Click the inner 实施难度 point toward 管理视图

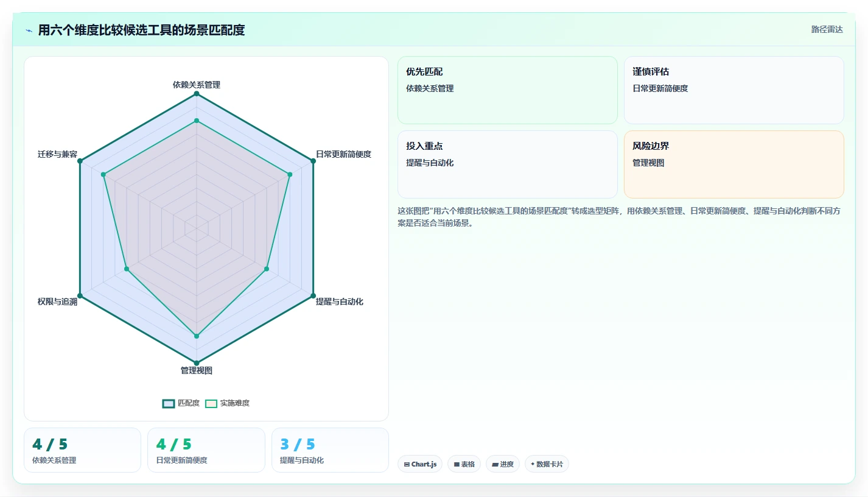tap(197, 336)
